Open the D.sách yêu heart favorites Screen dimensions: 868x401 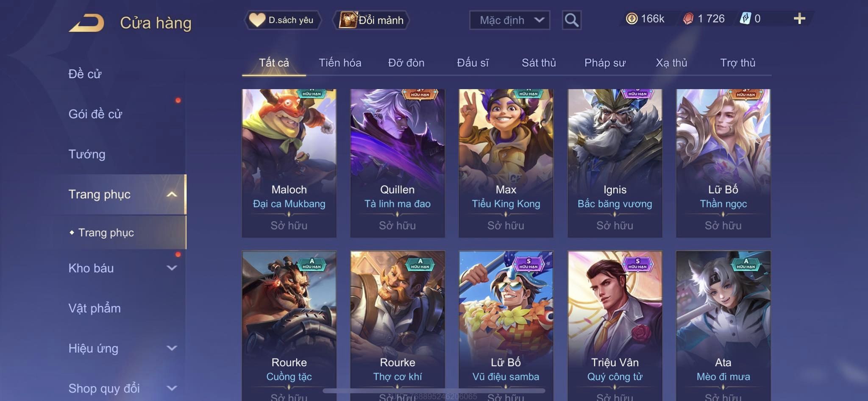coord(283,20)
